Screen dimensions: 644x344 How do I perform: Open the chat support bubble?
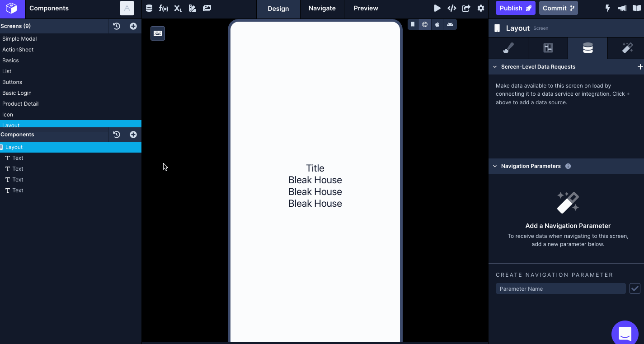pos(625,334)
